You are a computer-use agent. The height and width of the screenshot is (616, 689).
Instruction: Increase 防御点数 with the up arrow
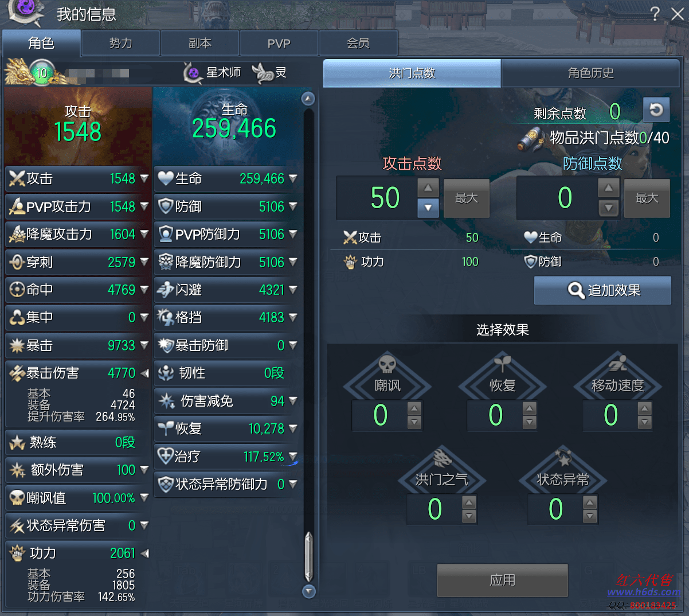[x=609, y=188]
